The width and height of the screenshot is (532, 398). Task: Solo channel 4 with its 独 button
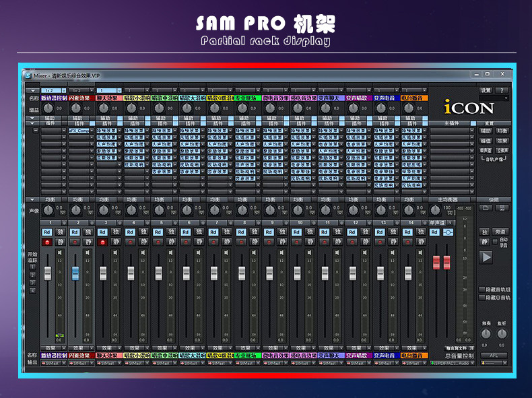[144, 232]
